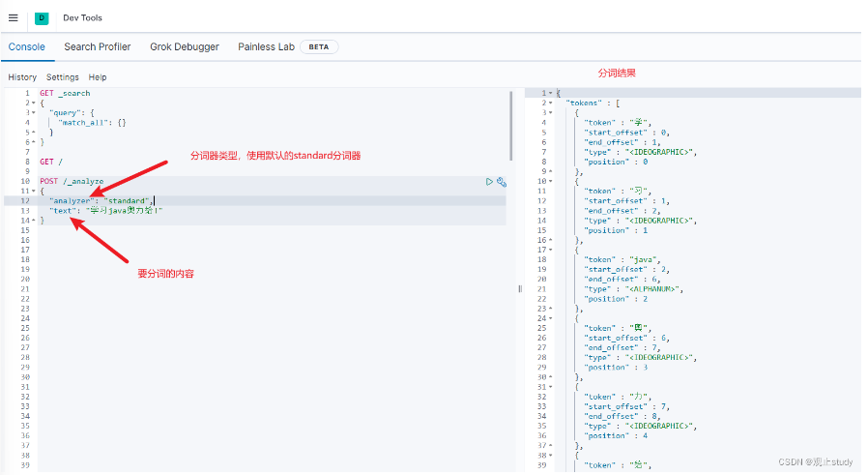868x475 pixels.
Task: Click the editor vertical scrollbar
Action: pyautogui.click(x=510, y=125)
